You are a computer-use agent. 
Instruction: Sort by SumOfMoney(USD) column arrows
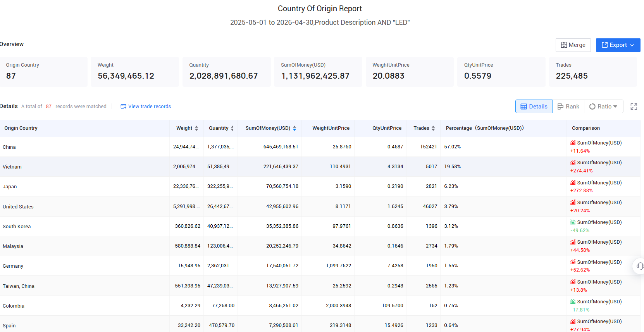[x=294, y=128]
